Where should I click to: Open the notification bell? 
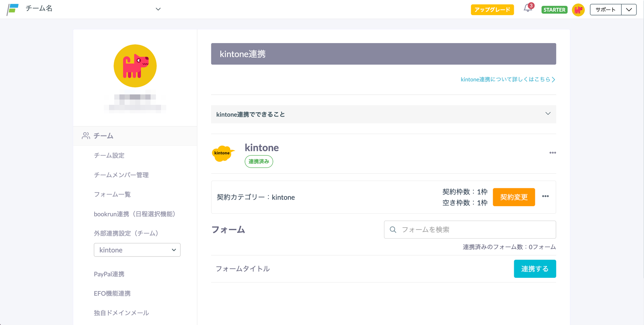(528, 8)
